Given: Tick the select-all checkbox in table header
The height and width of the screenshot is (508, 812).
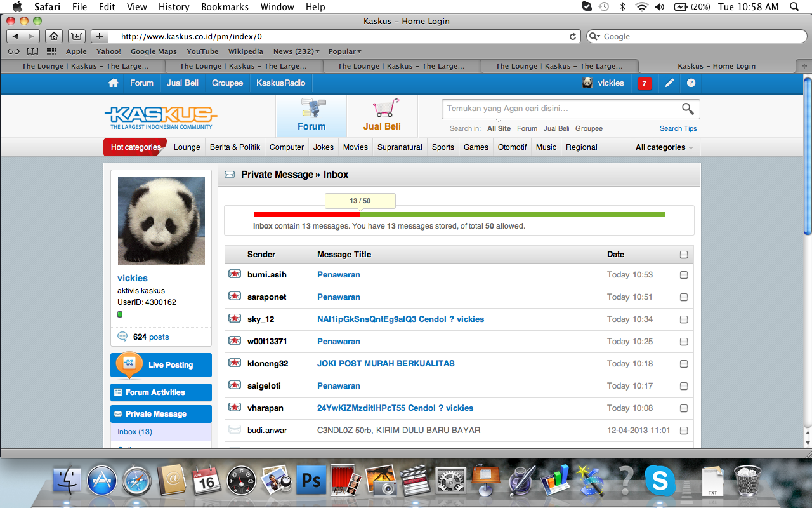Looking at the screenshot, I should (x=683, y=255).
